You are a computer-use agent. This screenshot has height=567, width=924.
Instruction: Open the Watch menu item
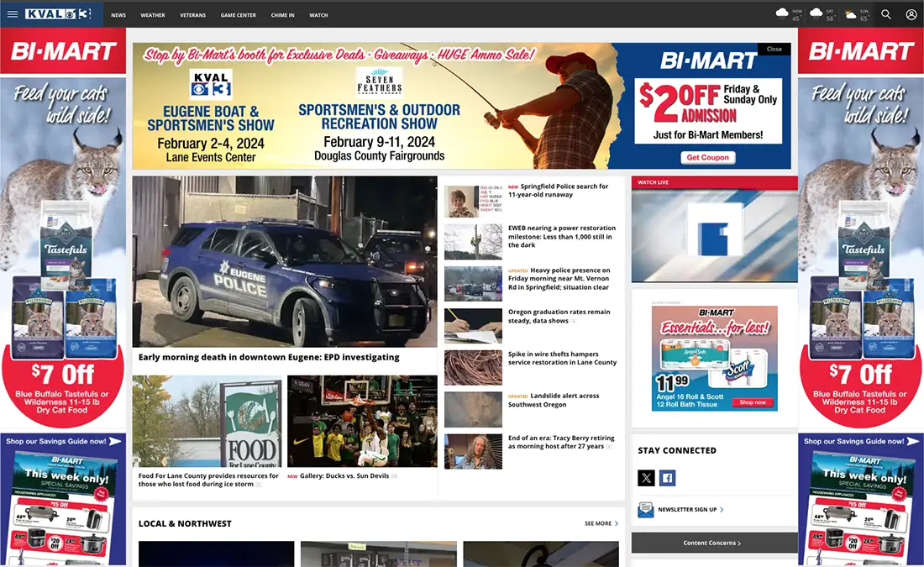tap(318, 15)
